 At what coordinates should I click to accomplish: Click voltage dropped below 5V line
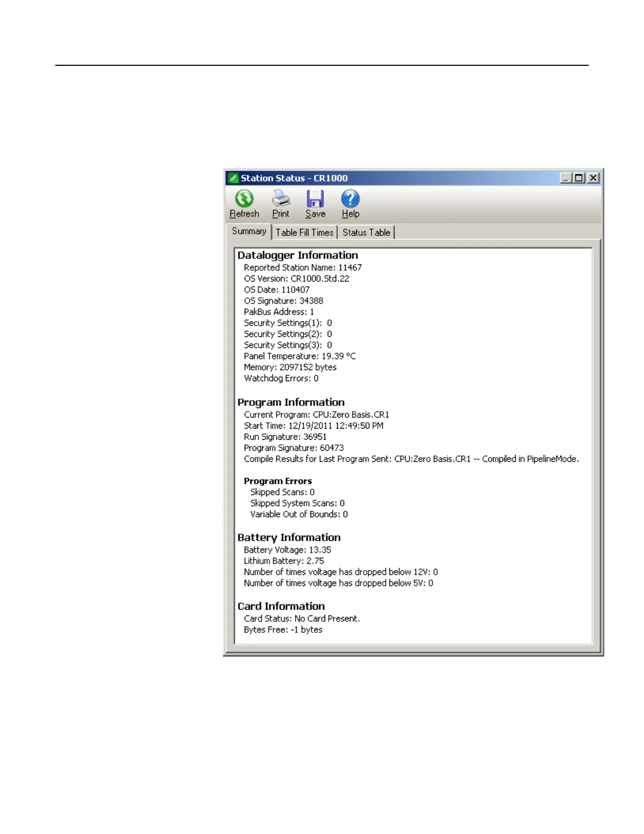[x=338, y=583]
